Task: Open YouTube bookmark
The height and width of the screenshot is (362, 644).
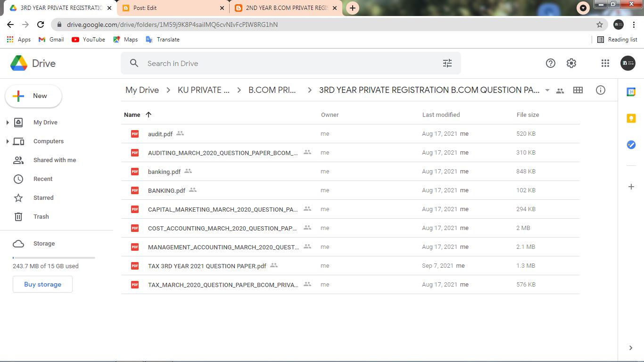Action: (x=88, y=40)
